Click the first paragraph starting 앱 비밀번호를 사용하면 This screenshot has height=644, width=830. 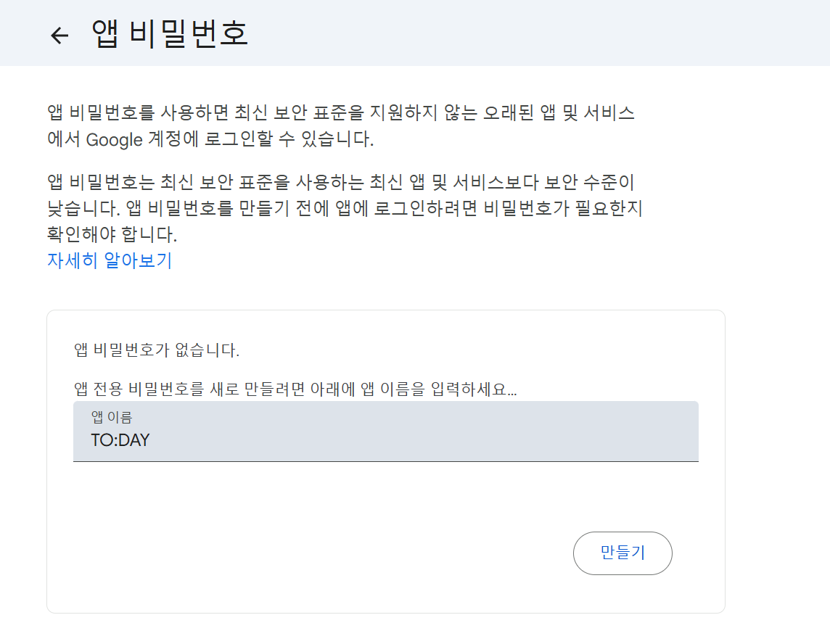pyautogui.click(x=341, y=126)
